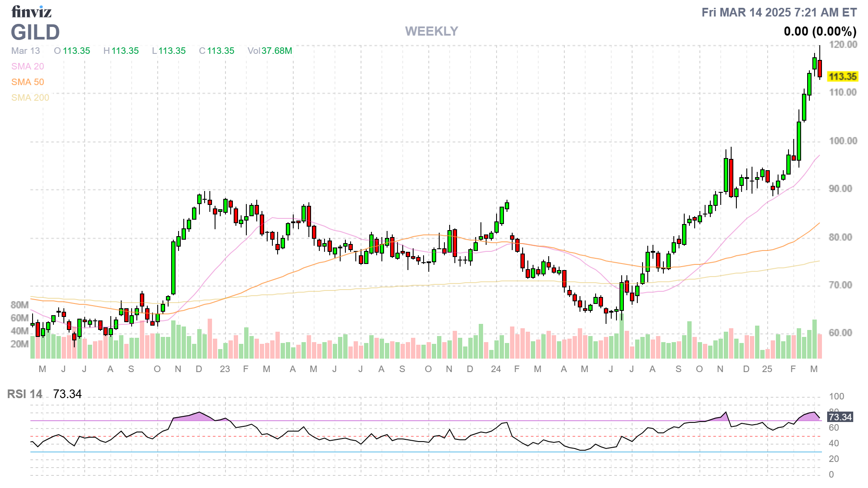Screen dimensions: 868x488
Task: Click the 24 year marker on timeline
Action: [x=496, y=369]
